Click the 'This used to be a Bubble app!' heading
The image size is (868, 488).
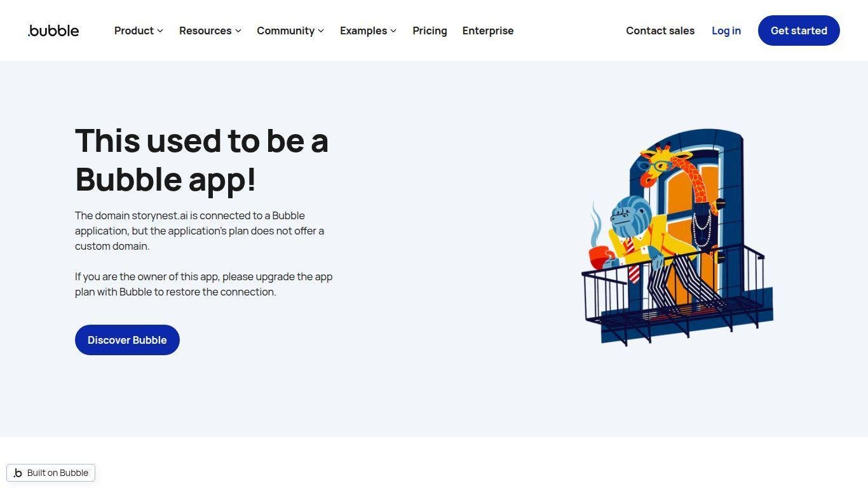[201, 159]
